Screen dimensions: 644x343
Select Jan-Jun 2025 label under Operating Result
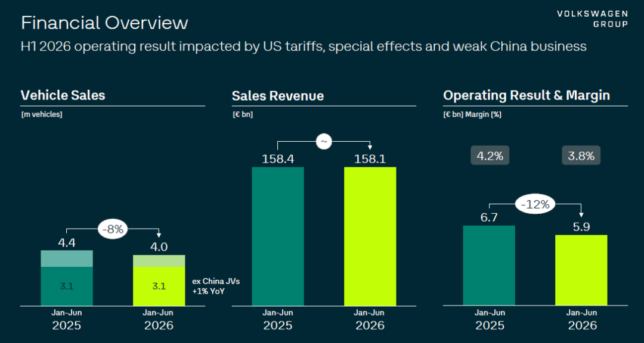coord(489,320)
